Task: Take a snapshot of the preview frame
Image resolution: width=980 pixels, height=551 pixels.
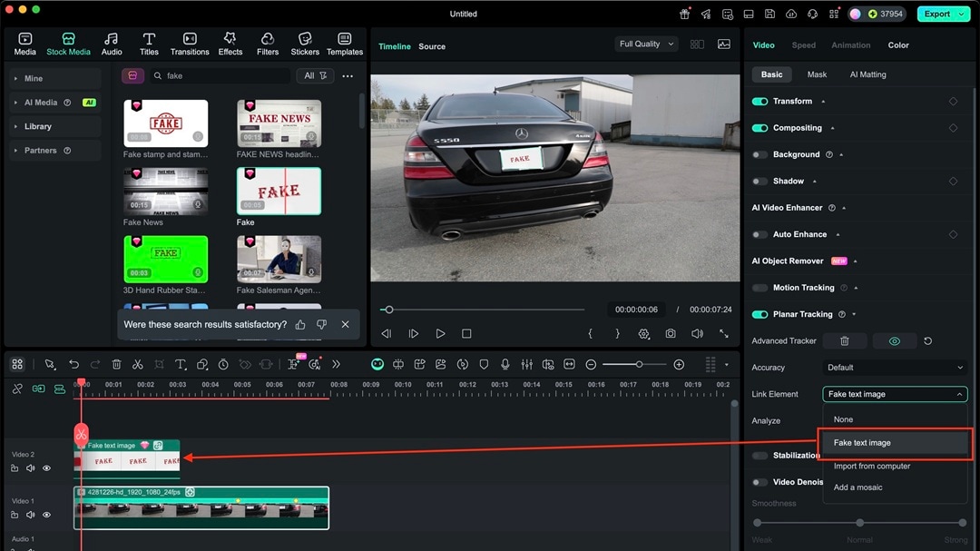Action: [670, 334]
